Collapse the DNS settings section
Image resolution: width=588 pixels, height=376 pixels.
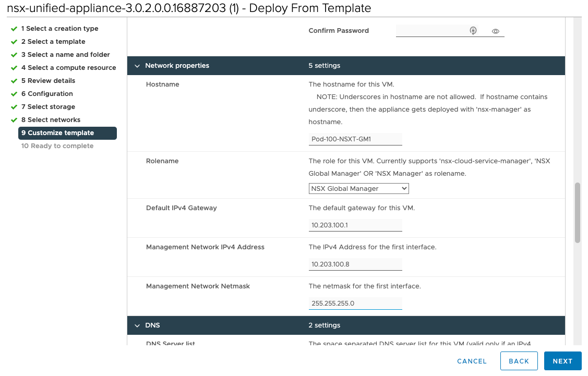point(138,325)
